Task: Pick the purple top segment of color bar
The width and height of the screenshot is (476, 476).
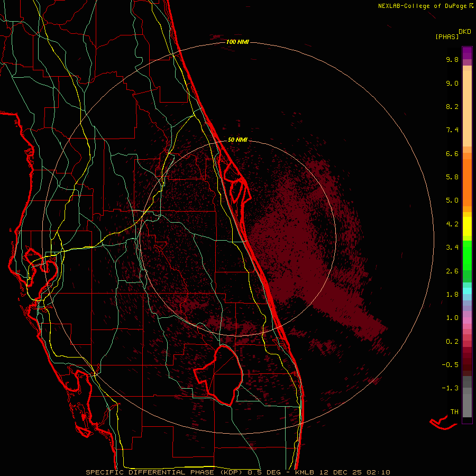Action: 467,53
